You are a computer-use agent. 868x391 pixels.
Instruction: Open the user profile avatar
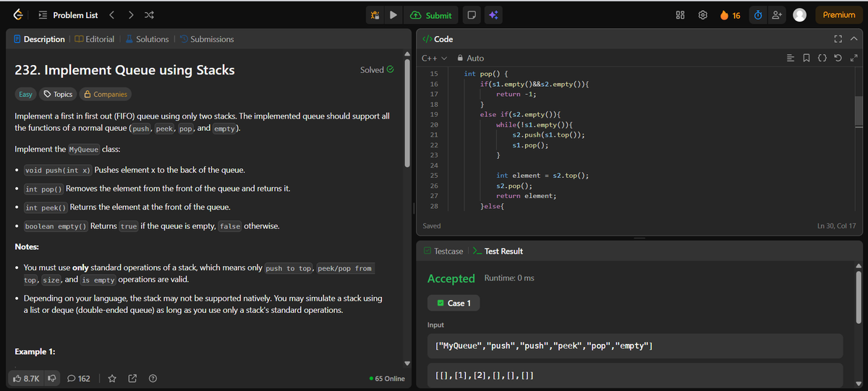point(799,15)
